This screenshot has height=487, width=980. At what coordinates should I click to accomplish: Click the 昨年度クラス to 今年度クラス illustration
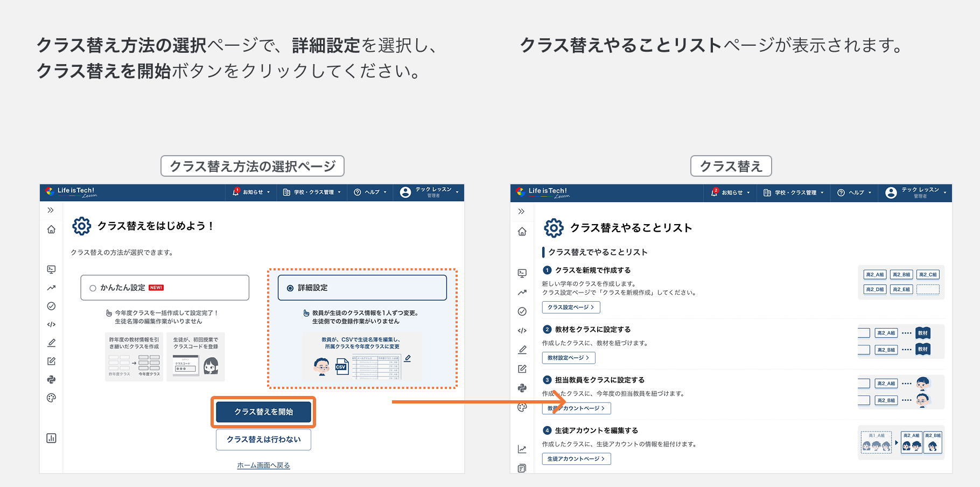pos(134,357)
